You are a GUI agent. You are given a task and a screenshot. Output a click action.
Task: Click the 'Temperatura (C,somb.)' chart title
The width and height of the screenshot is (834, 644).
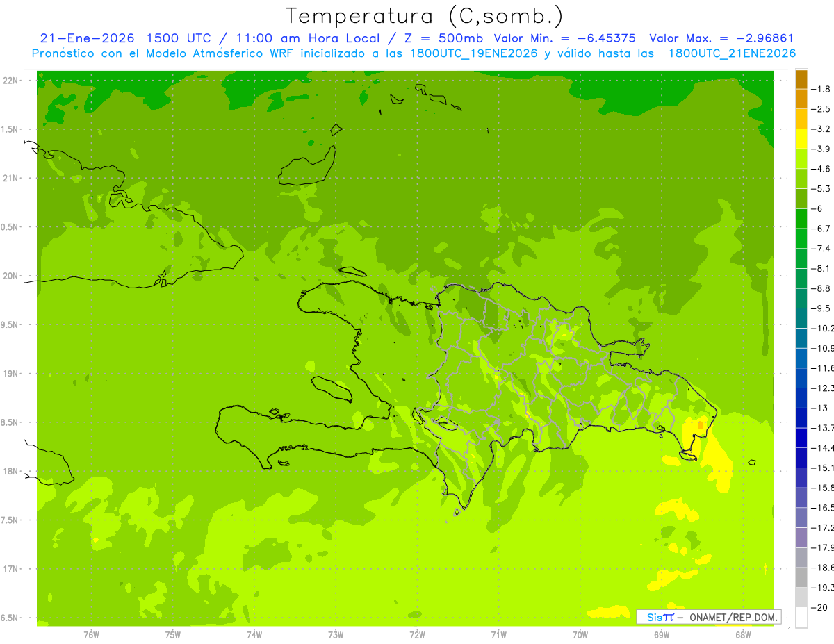pos(425,16)
